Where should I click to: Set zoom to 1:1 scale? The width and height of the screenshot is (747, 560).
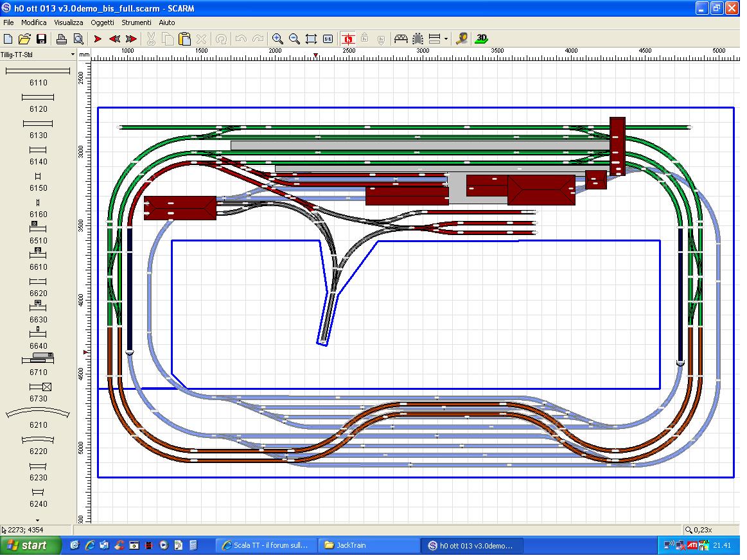point(328,39)
